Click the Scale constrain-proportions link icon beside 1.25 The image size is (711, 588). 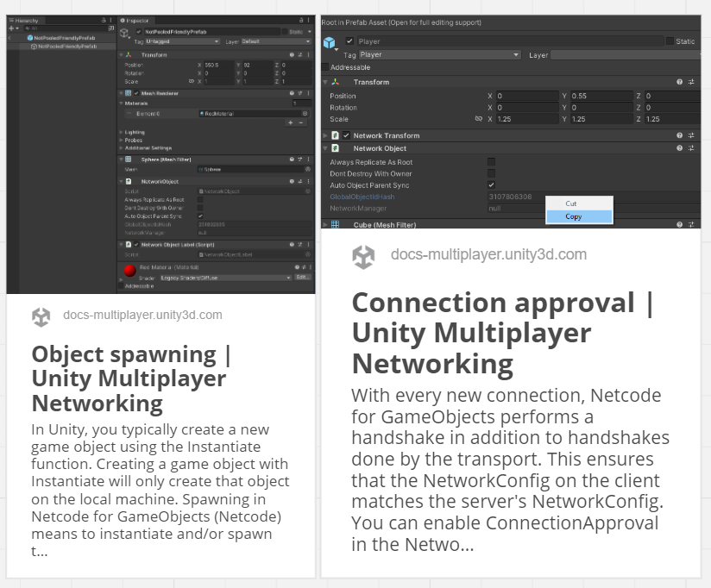coord(478,119)
